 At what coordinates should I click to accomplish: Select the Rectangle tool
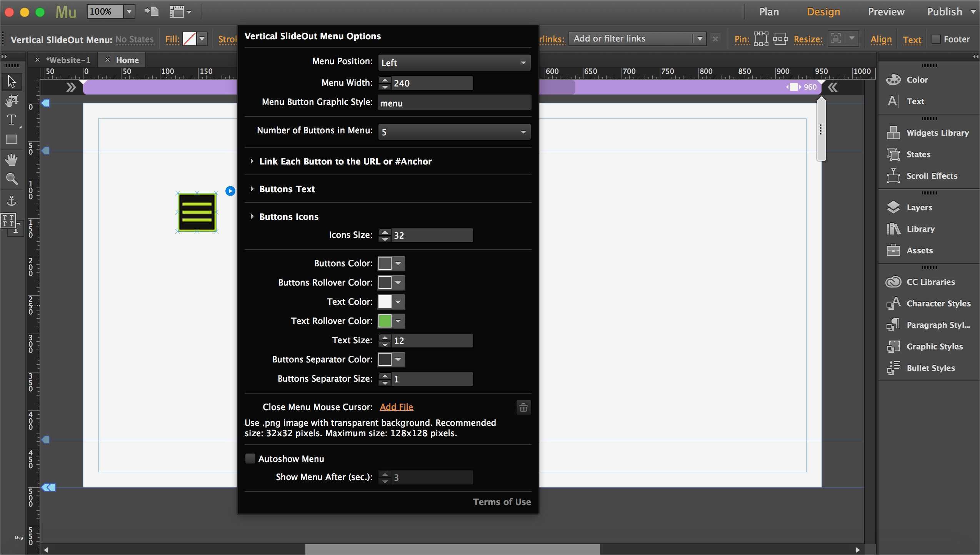(x=12, y=139)
